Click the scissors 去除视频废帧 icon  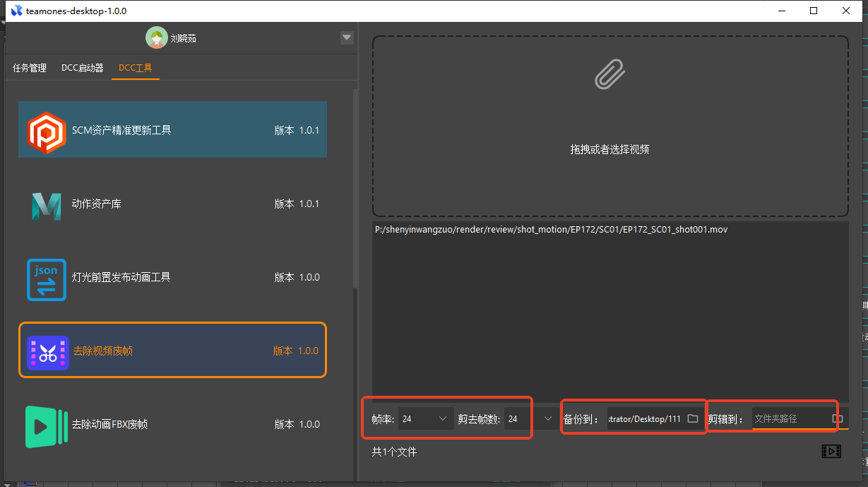point(47,352)
